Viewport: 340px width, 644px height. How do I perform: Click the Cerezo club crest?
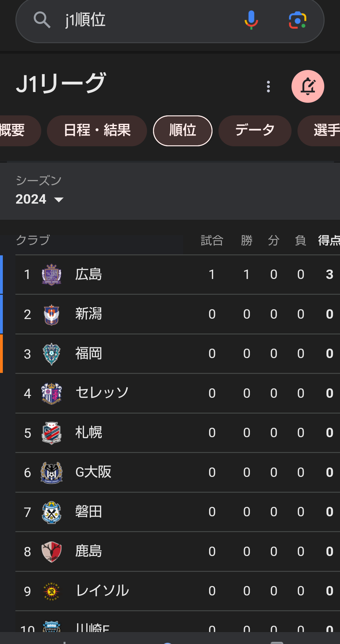coord(52,393)
